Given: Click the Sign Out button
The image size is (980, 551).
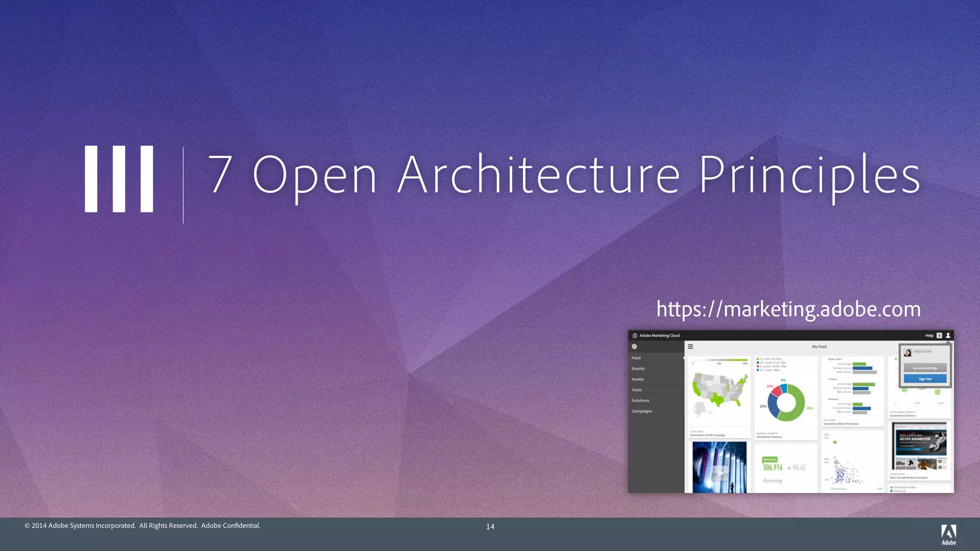Looking at the screenshot, I should click(925, 379).
